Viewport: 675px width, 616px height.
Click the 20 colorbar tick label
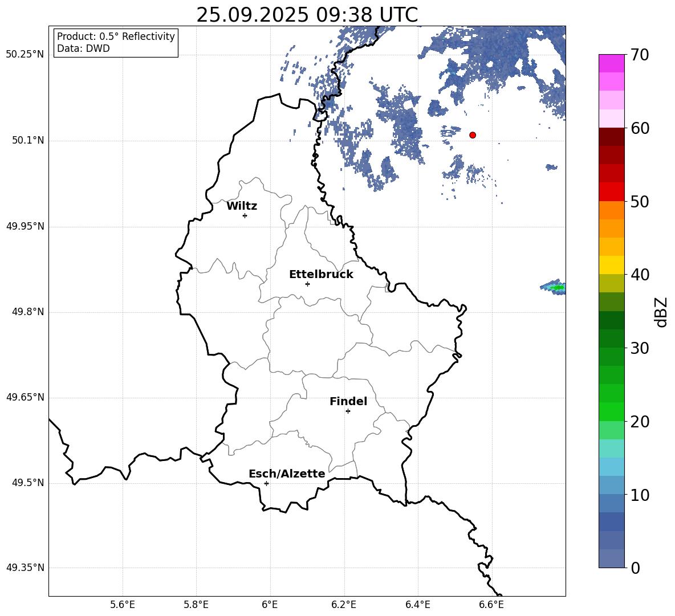coord(640,422)
